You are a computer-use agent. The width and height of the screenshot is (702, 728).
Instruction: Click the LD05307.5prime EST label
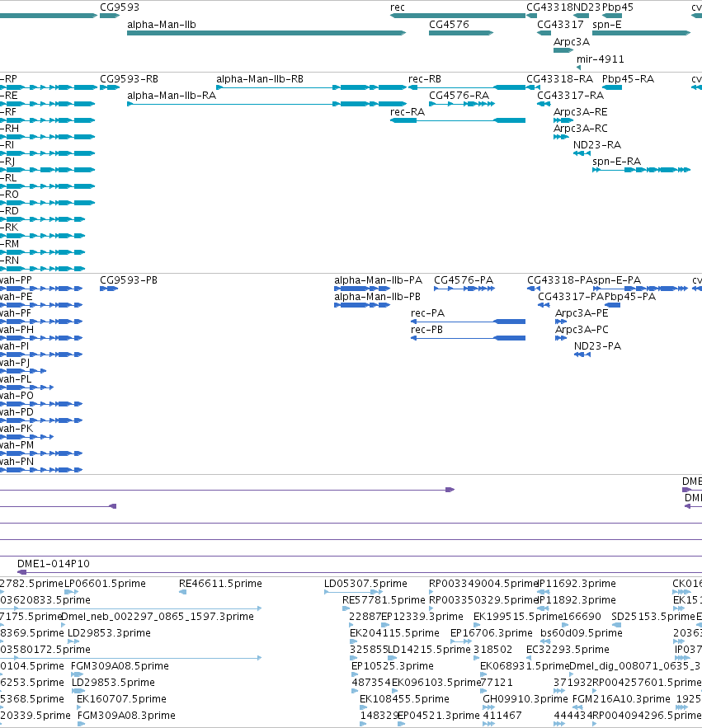click(365, 584)
